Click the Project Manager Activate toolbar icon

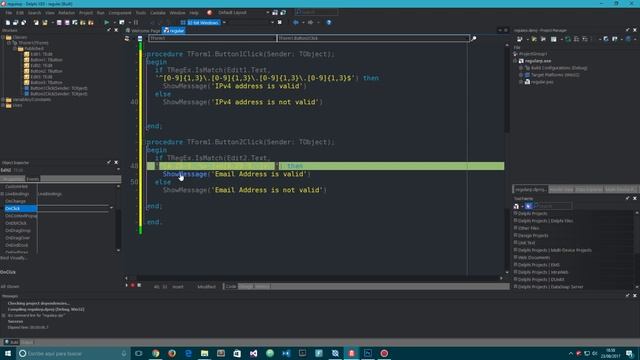(x=520, y=39)
